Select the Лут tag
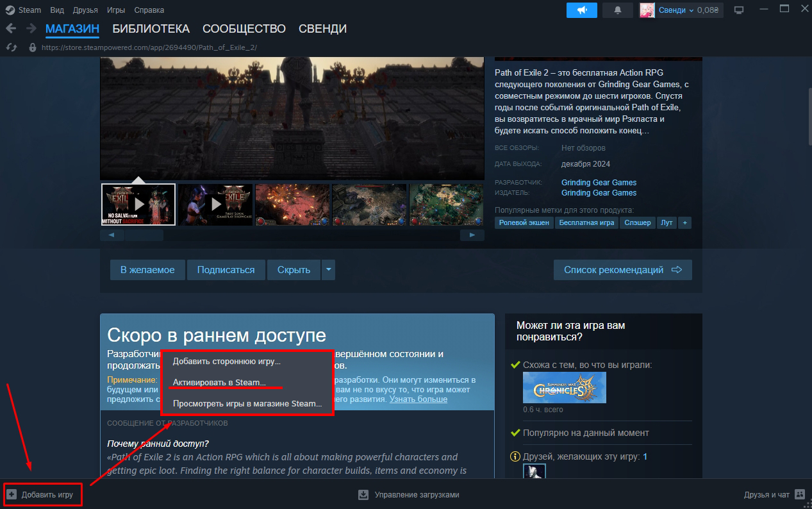The width and height of the screenshot is (812, 509). tap(667, 222)
